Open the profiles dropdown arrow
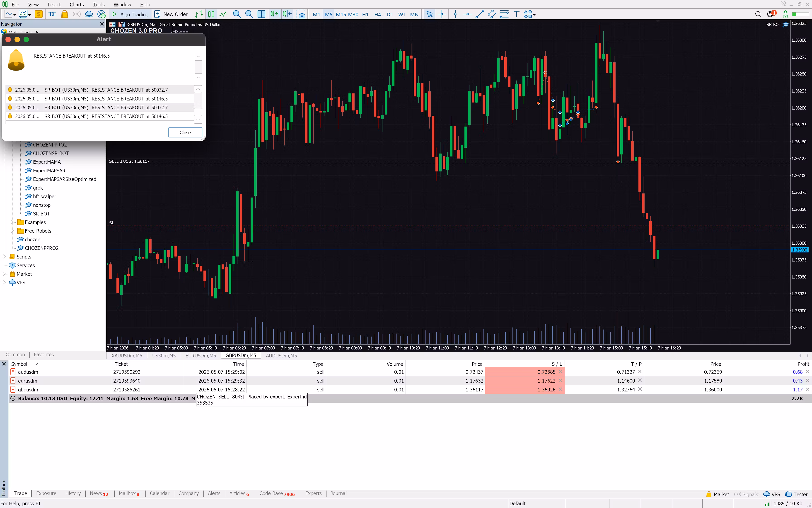 coord(29,15)
